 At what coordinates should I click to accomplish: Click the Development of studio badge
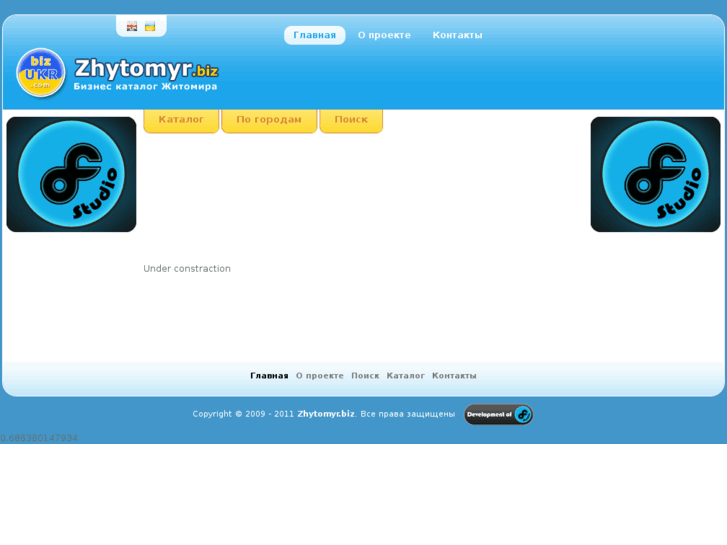[x=499, y=414]
